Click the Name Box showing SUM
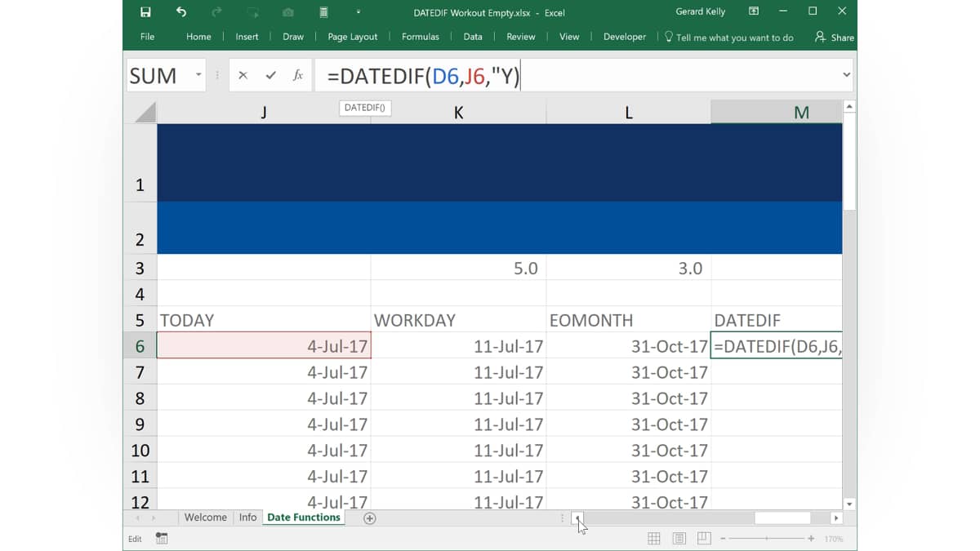This screenshot has height=551, width=980. click(x=159, y=75)
